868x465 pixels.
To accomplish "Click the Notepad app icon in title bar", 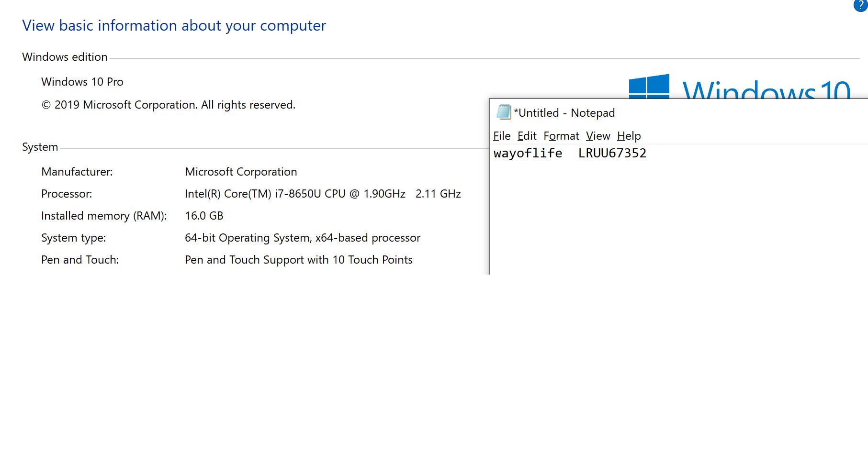I will coord(504,112).
